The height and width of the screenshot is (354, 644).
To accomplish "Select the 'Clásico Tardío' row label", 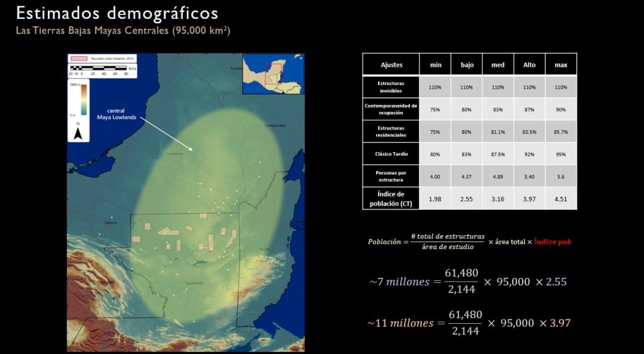I will [x=391, y=154].
